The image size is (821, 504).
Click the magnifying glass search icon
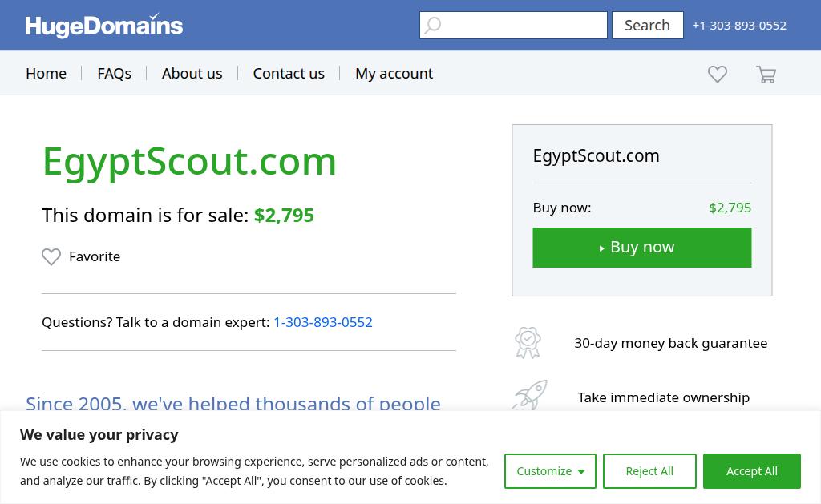[x=432, y=25]
